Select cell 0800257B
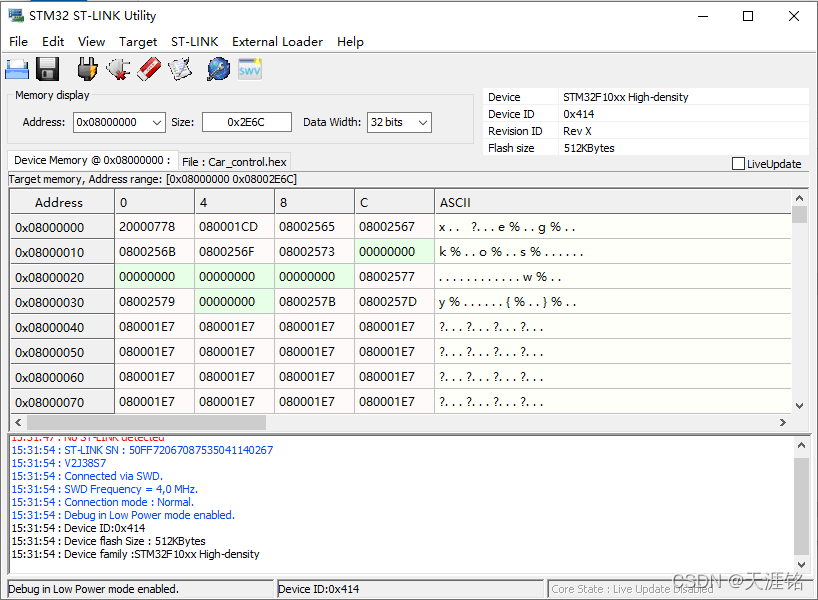818x600 pixels. [314, 302]
